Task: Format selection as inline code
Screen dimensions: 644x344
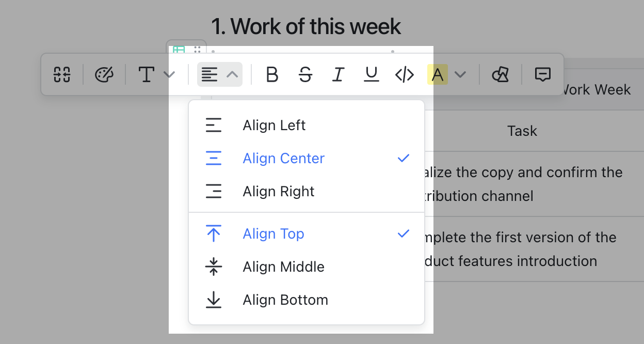Action: coord(405,74)
